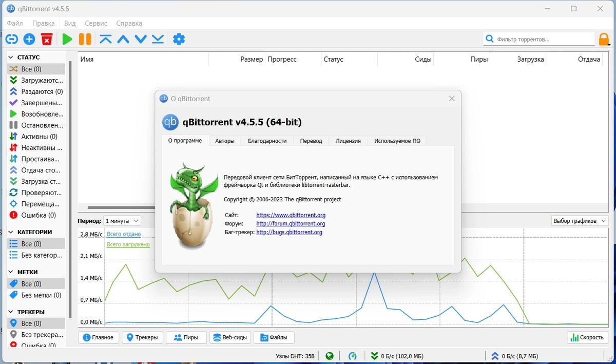Open the Сервис menu

[x=96, y=23]
